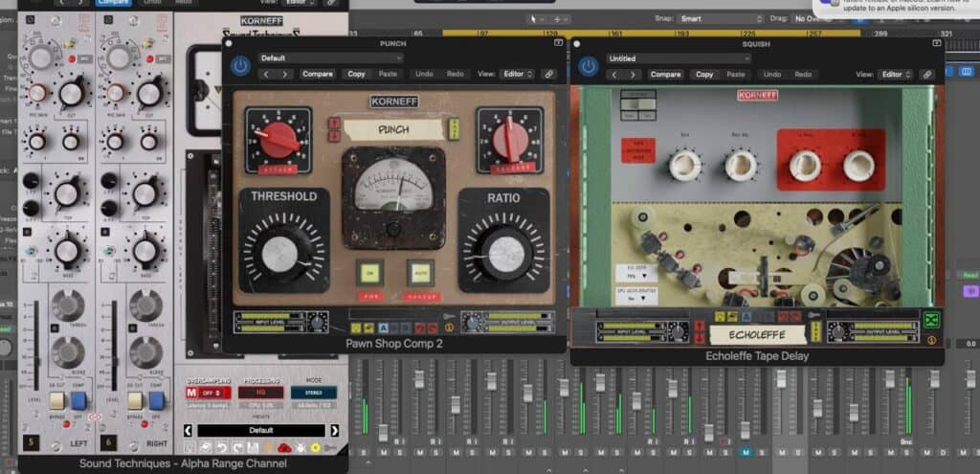The image size is (980, 474).
Task: Click Compare in the Squish plugin window
Action: [665, 75]
